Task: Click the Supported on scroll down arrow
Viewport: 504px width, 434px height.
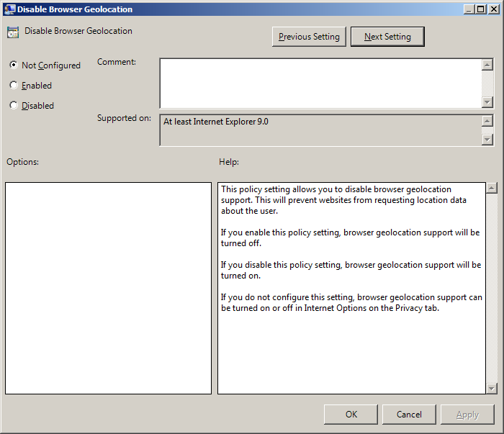Action: (487, 139)
